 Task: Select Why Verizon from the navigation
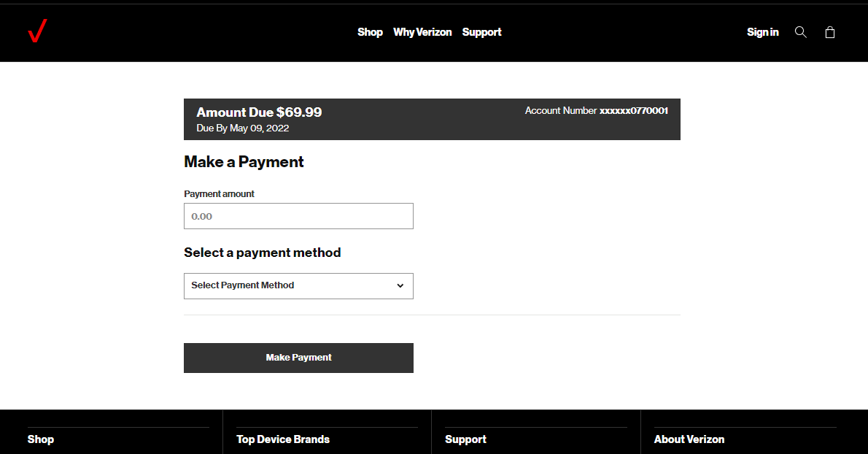(422, 32)
